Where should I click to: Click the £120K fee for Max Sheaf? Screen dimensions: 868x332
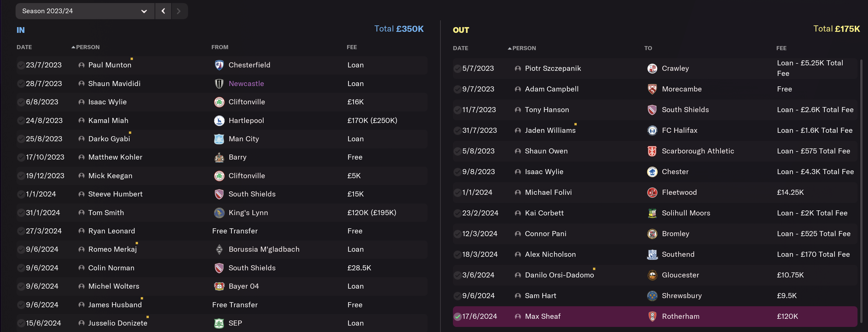(x=787, y=316)
